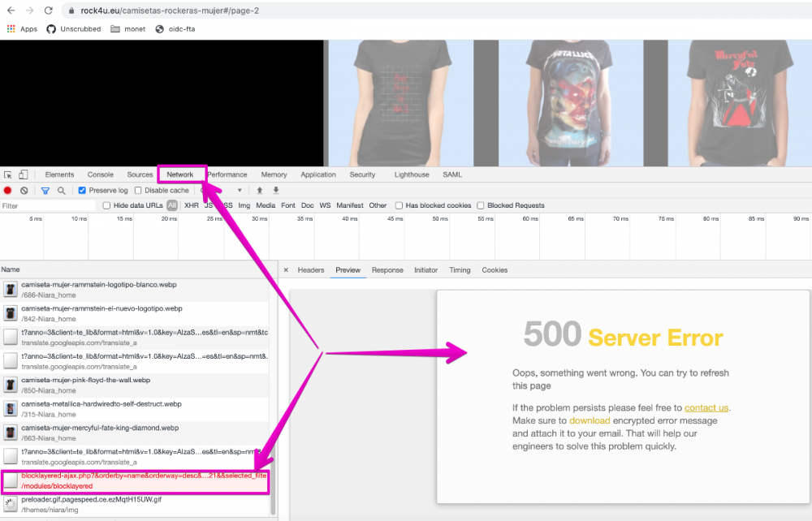The image size is (812, 521).
Task: Clear the network log
Action: [24, 191]
